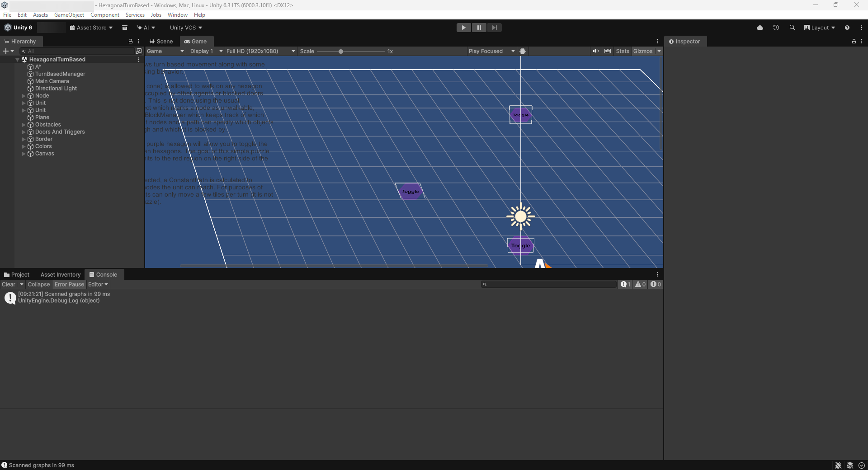Click the Package Manager icon beside Asset Store
This screenshot has height=470, width=868.
(125, 28)
